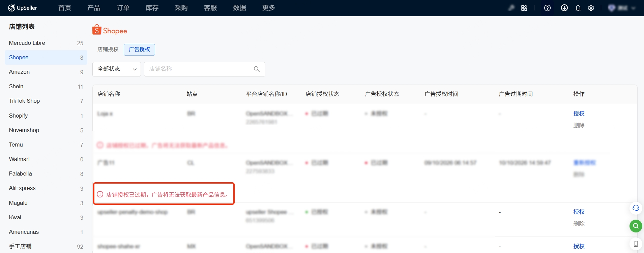Image resolution: width=644 pixels, height=253 pixels.
Task: Click the Shopee logo header
Action: [110, 30]
